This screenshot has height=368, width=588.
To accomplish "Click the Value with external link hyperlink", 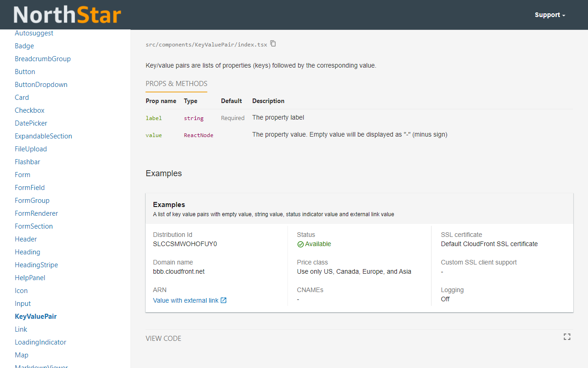I will coord(186,300).
